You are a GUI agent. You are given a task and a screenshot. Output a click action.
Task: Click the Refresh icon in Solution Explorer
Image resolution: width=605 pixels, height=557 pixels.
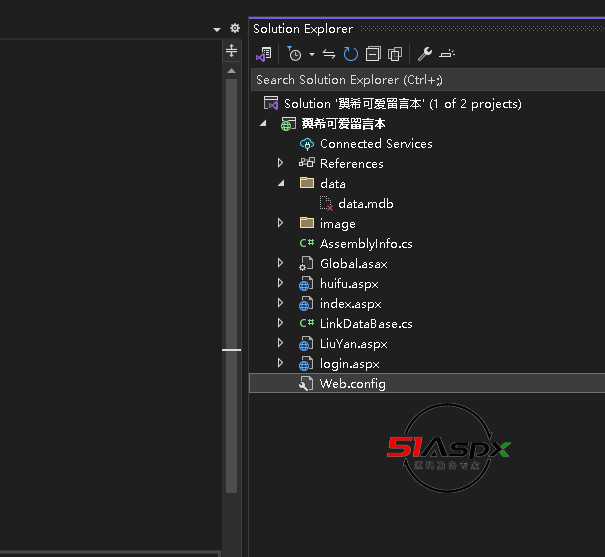coord(350,54)
